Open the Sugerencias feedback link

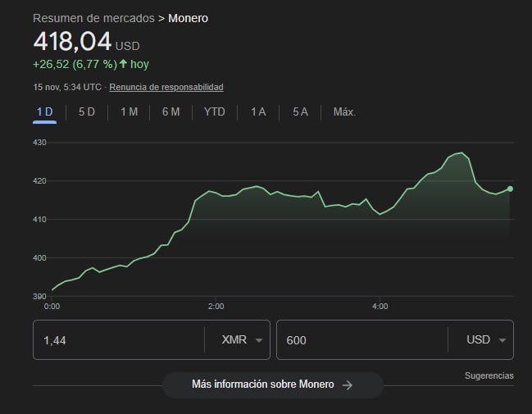(489, 375)
